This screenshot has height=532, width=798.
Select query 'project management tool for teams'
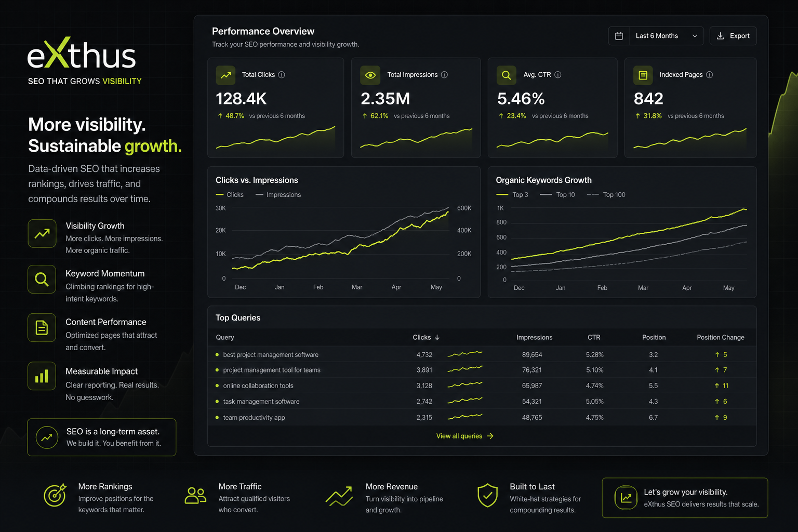[x=272, y=370]
